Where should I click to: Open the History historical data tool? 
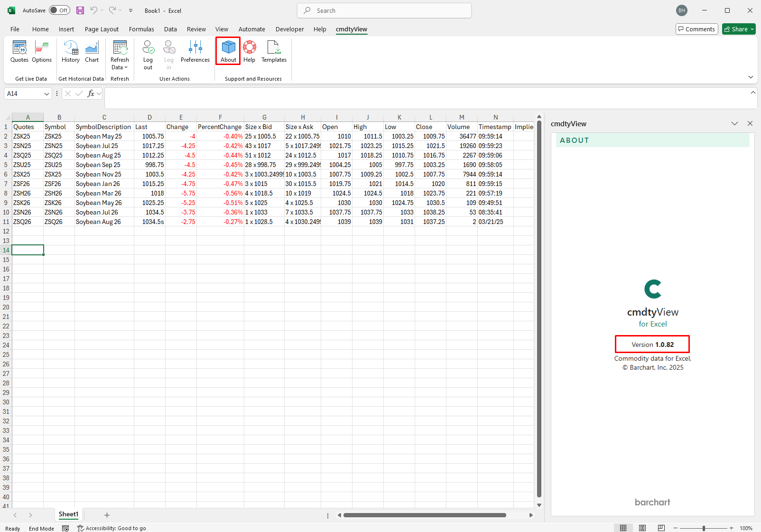pos(71,52)
